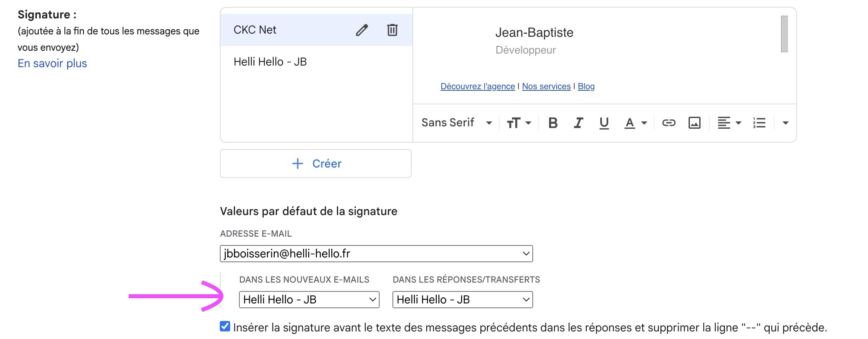The width and height of the screenshot is (868, 339).
Task: Delete the CKC Net signature (trash icon)
Action: [x=392, y=30]
